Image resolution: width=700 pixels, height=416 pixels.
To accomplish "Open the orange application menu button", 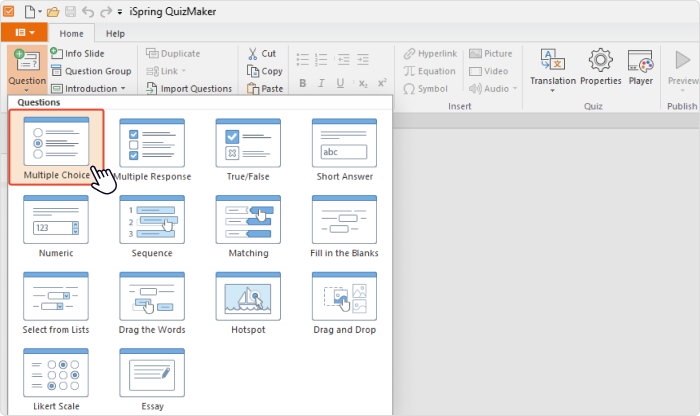I will [x=24, y=33].
